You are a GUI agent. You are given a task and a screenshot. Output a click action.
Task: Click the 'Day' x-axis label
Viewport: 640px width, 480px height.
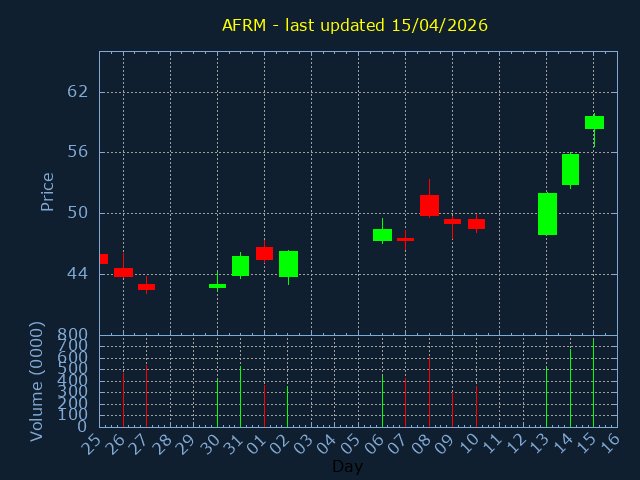tap(347, 466)
